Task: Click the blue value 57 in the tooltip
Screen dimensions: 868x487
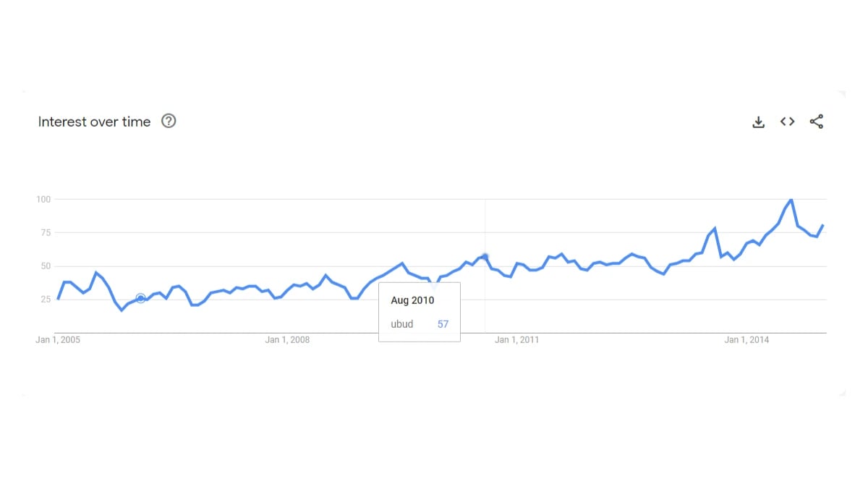Action: point(443,324)
